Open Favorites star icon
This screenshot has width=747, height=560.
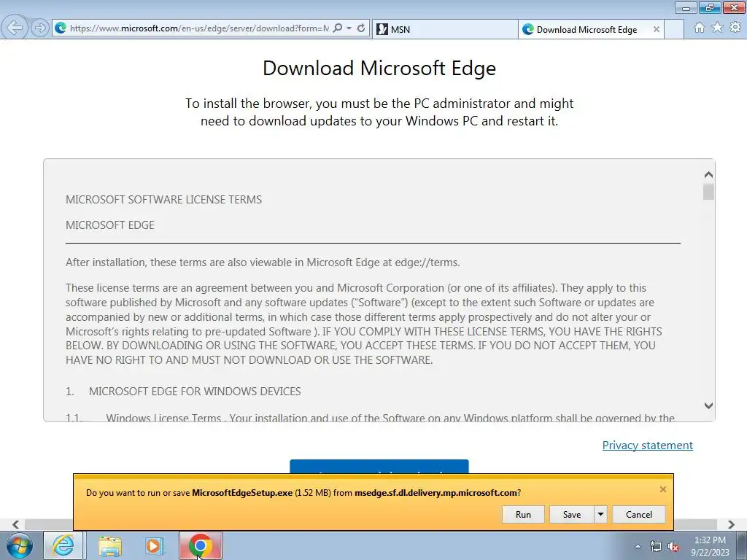(x=717, y=28)
